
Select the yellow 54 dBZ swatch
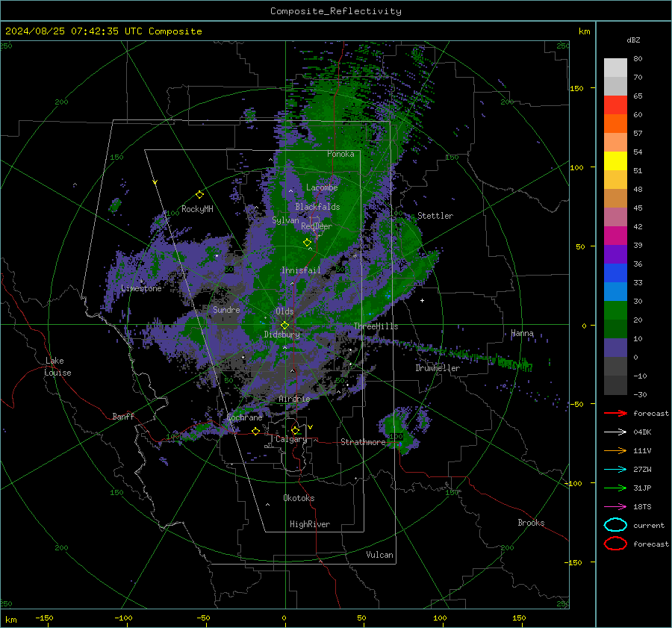click(x=615, y=161)
